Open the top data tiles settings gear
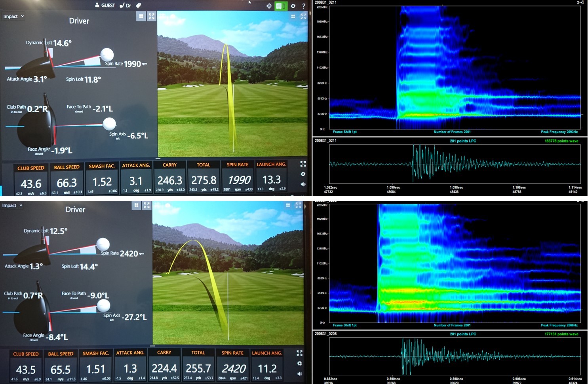 tap(303, 174)
